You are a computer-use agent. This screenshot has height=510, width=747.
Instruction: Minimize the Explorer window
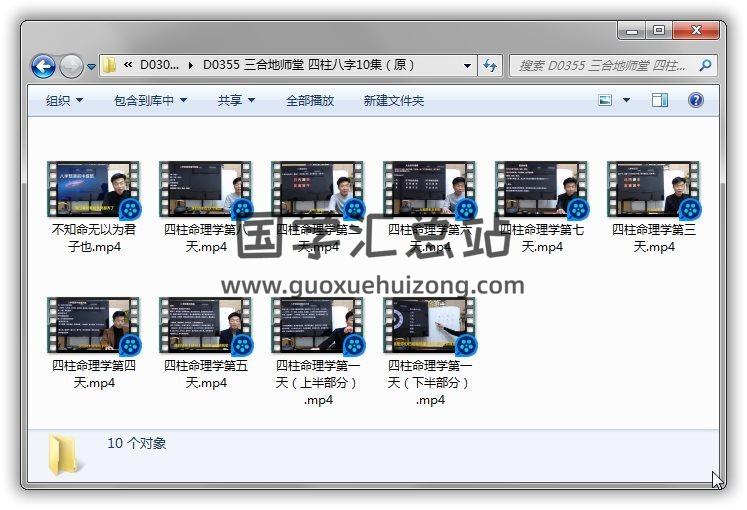[x=632, y=31]
